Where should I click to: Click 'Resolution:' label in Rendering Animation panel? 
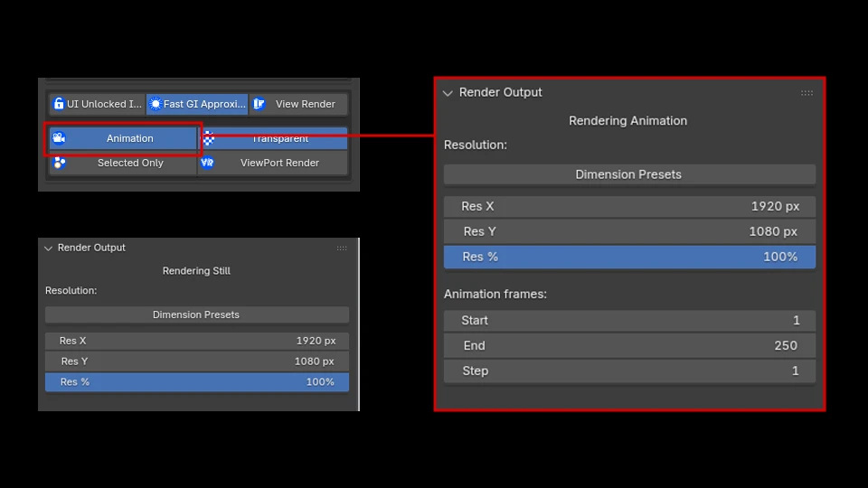tap(476, 145)
